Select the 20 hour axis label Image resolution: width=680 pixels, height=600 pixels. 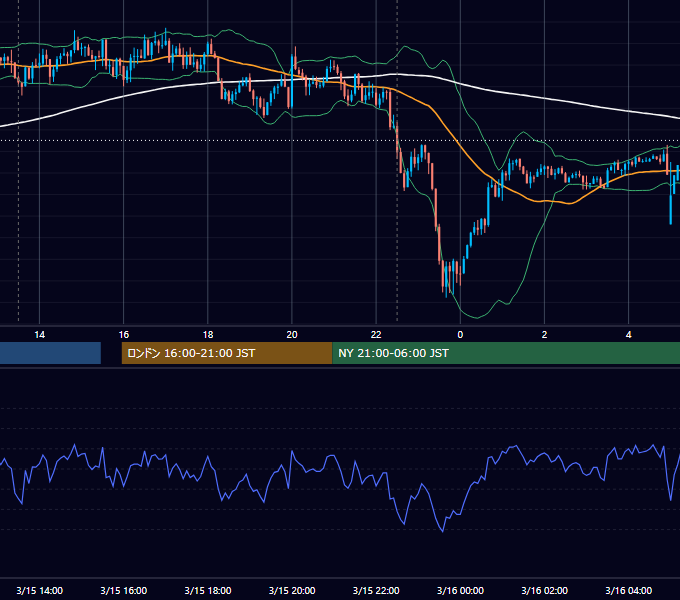pos(292,335)
